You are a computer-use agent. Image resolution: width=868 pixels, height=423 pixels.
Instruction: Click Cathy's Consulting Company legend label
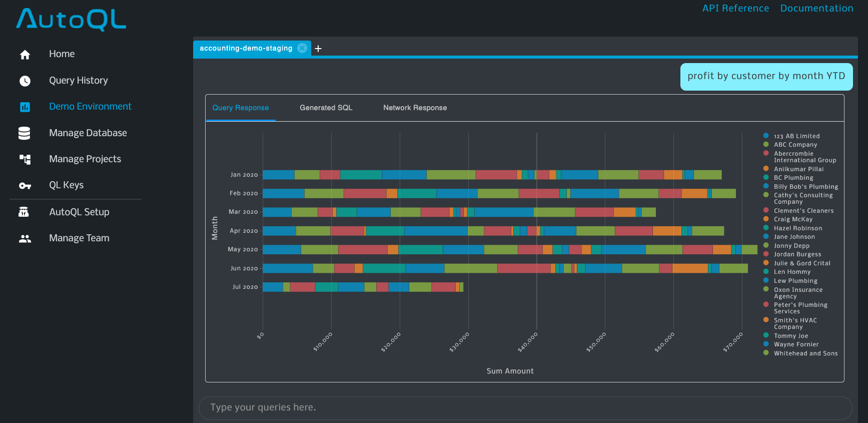click(803, 199)
